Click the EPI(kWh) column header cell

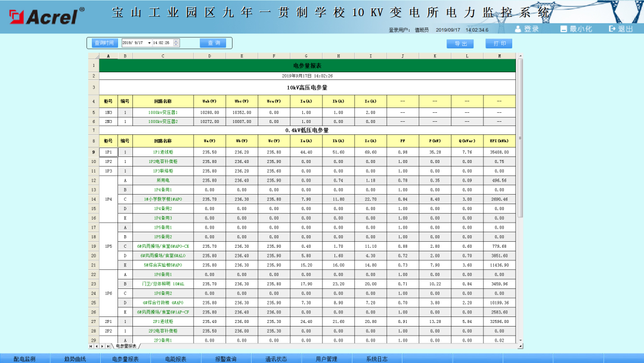500,141
